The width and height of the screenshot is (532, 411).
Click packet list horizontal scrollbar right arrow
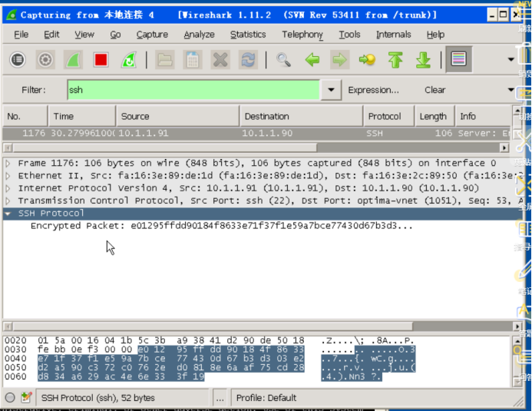point(504,148)
